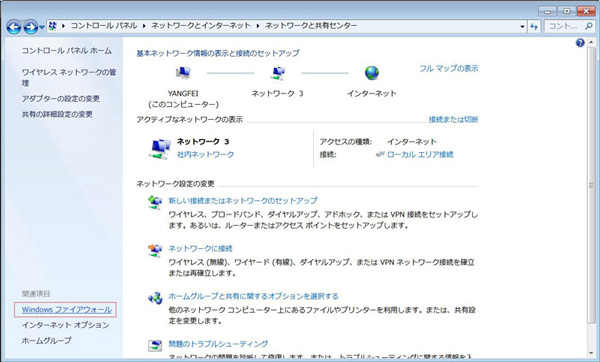Open アダプターの設定の変更

[60, 99]
